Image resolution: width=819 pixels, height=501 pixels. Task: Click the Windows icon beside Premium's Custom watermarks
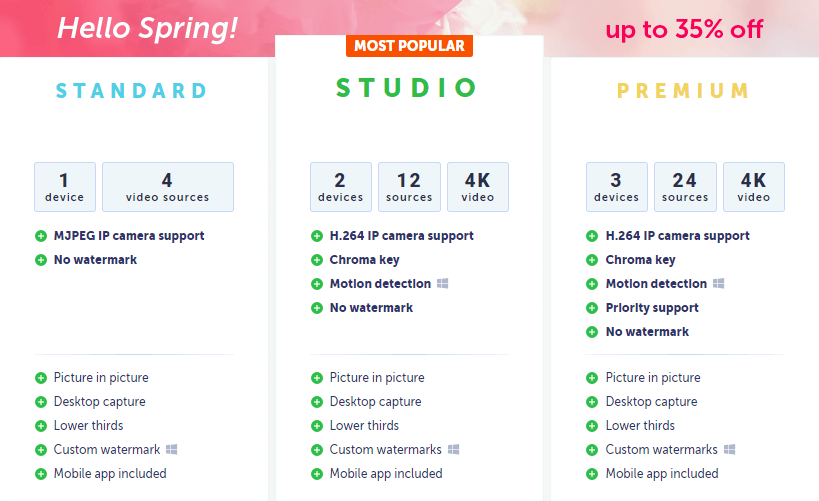730,449
